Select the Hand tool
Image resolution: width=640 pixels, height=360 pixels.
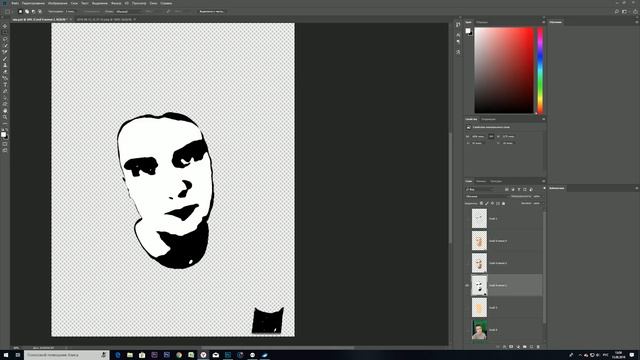point(5,111)
